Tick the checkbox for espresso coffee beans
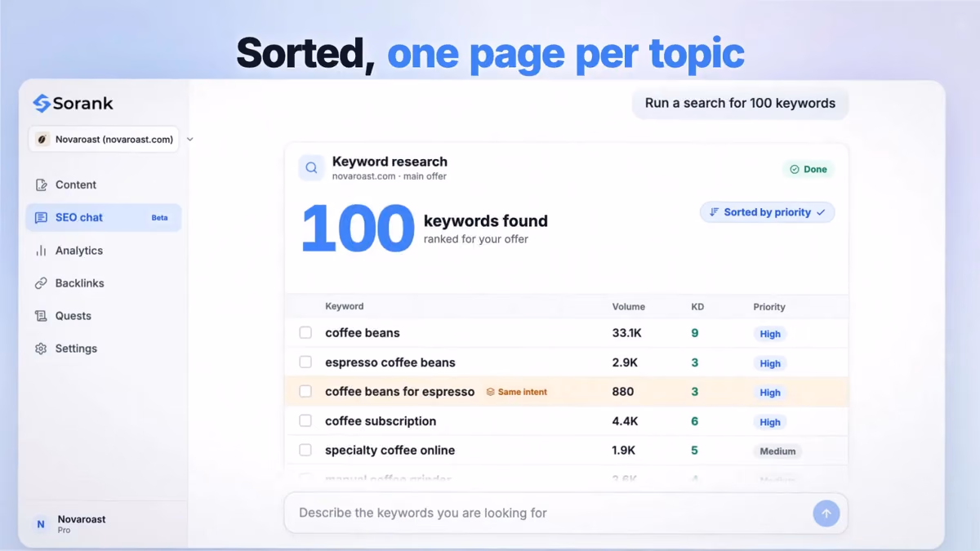Screen dimensions: 980x551 [305, 362]
